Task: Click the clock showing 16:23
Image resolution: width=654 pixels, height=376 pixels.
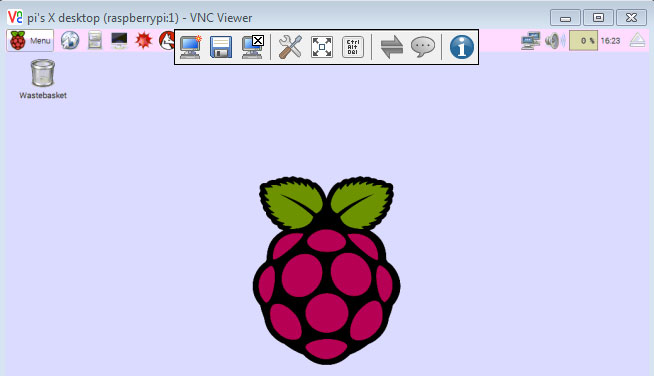Action: pyautogui.click(x=610, y=41)
